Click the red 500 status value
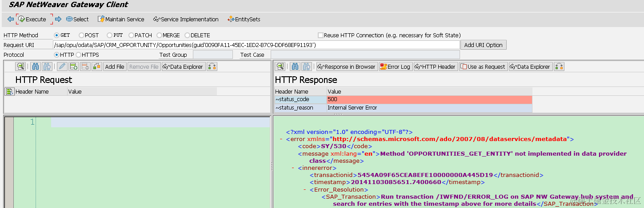Image resolution: width=644 pixels, height=208 pixels. [x=429, y=99]
